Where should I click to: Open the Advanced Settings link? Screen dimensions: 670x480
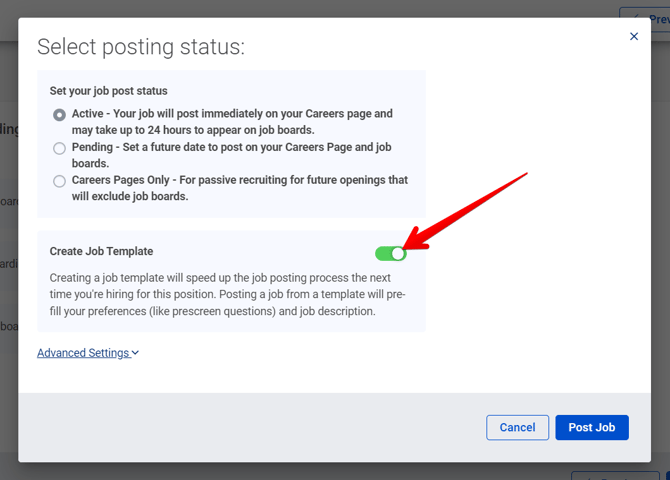[83, 353]
